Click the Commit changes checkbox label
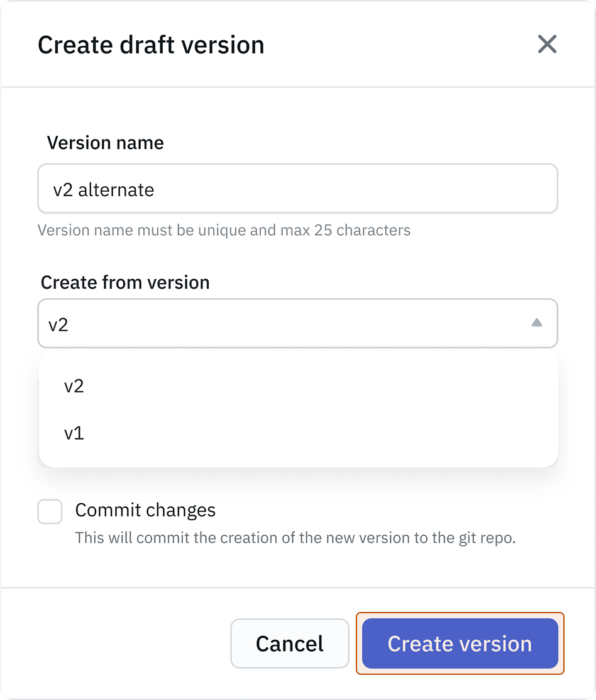596x700 pixels. point(145,510)
